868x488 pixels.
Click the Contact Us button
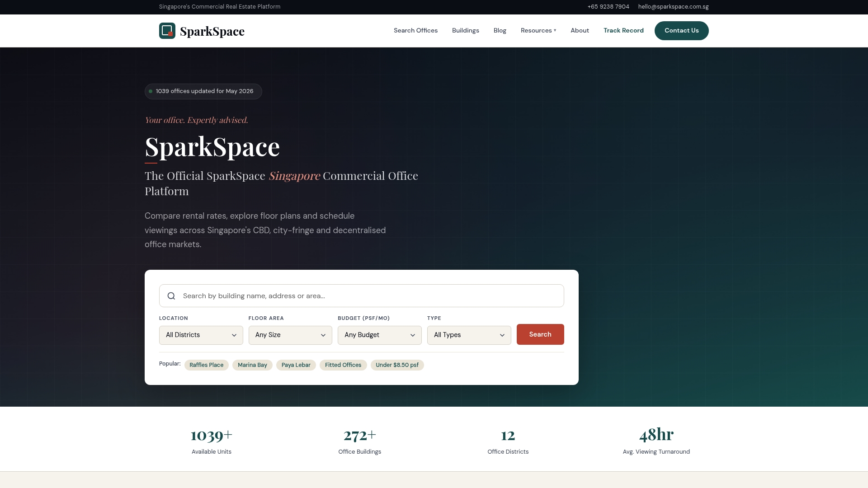coord(682,31)
